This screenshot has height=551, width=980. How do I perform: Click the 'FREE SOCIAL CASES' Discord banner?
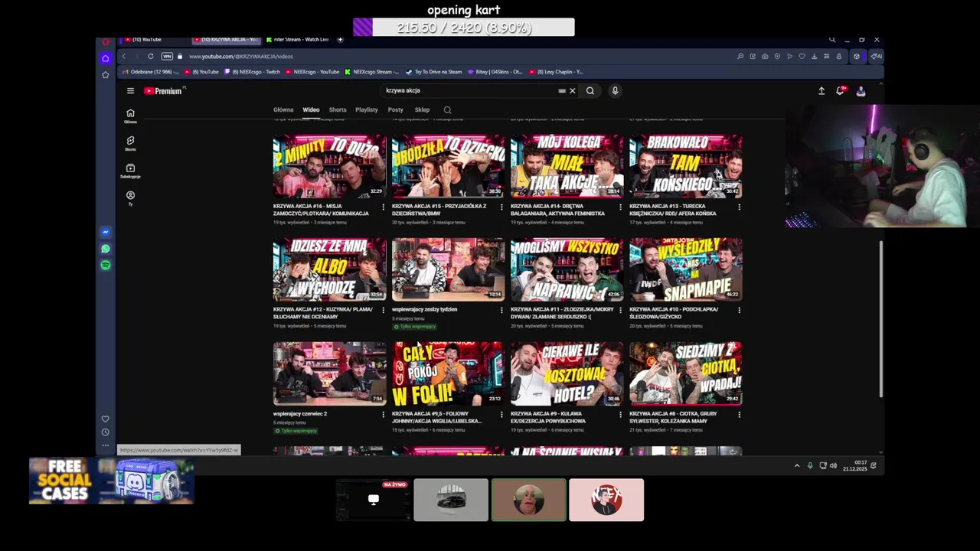(x=111, y=481)
